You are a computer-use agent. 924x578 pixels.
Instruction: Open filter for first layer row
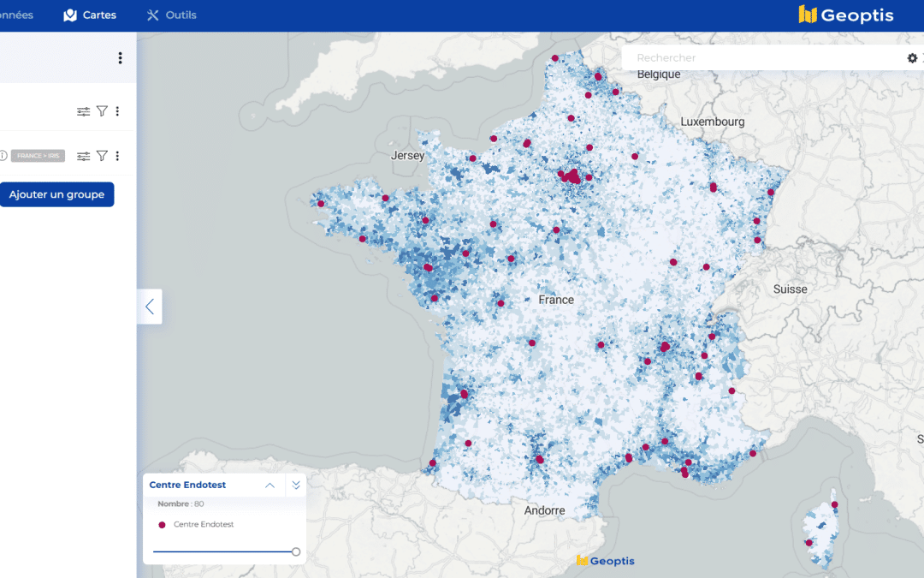click(102, 110)
